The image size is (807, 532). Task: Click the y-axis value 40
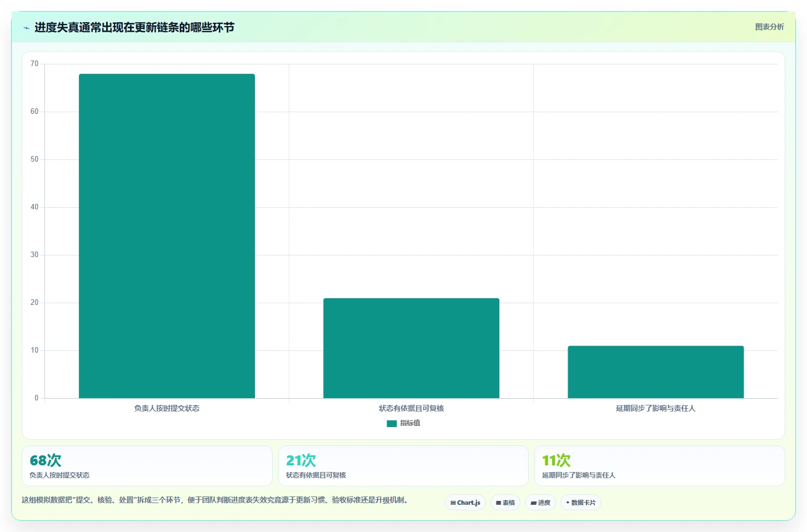[x=34, y=207]
